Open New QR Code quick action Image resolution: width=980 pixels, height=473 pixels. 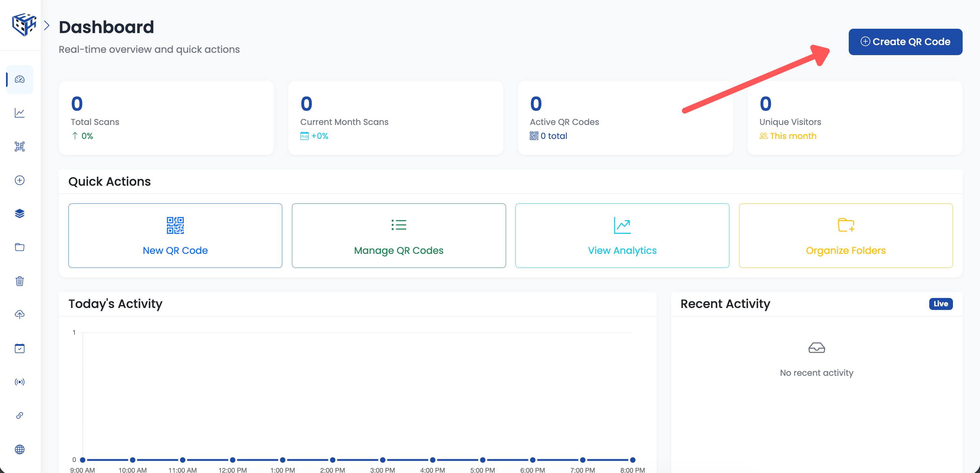click(x=175, y=235)
